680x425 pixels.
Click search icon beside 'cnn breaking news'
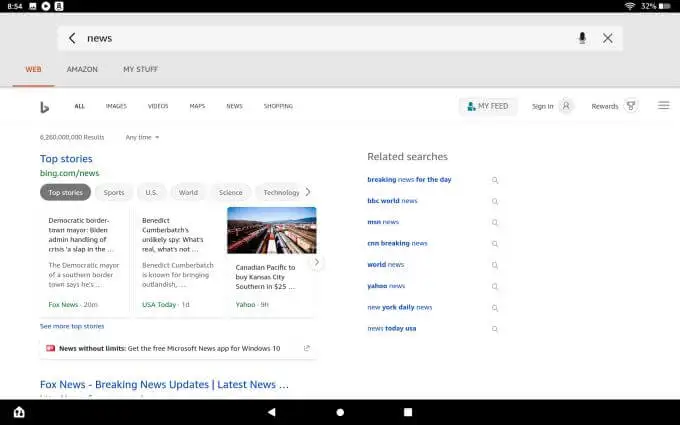(x=495, y=244)
